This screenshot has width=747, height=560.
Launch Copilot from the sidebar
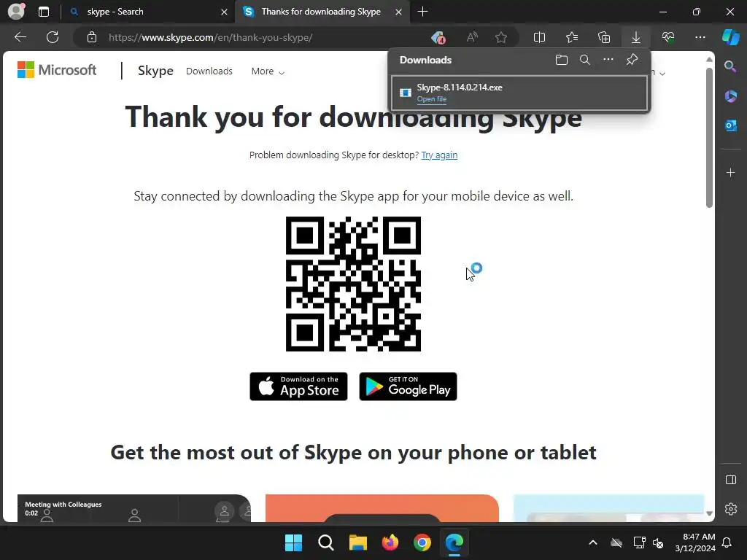pos(731,37)
